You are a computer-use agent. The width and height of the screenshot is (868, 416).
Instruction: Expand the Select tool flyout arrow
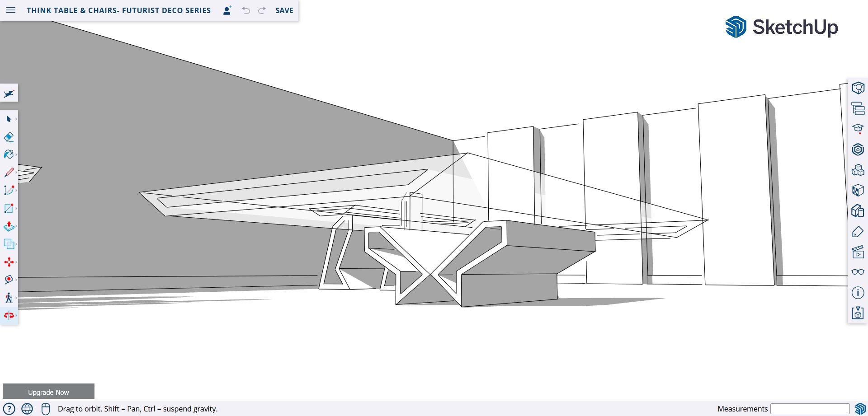click(x=16, y=119)
